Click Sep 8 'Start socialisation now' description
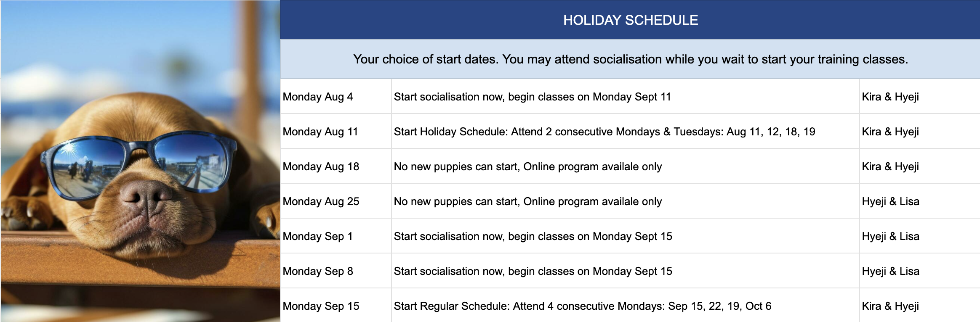Viewport: 980px width, 322px height. tap(626, 271)
